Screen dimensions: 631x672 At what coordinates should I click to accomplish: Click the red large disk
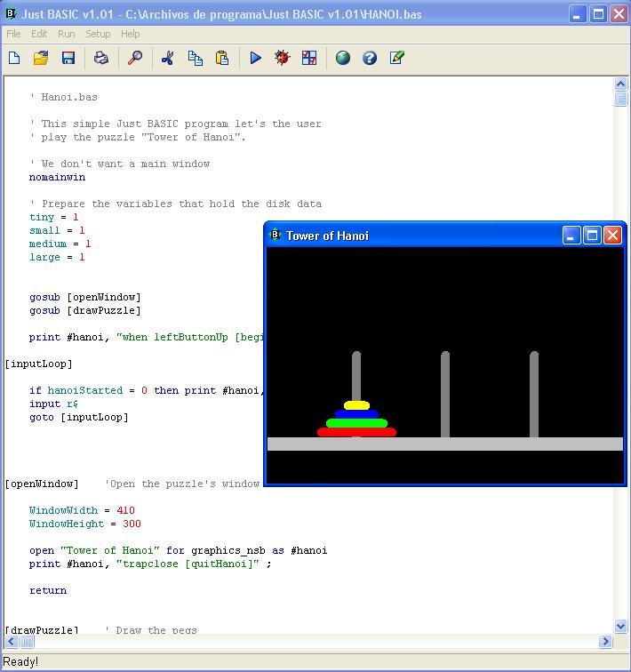pos(356,432)
